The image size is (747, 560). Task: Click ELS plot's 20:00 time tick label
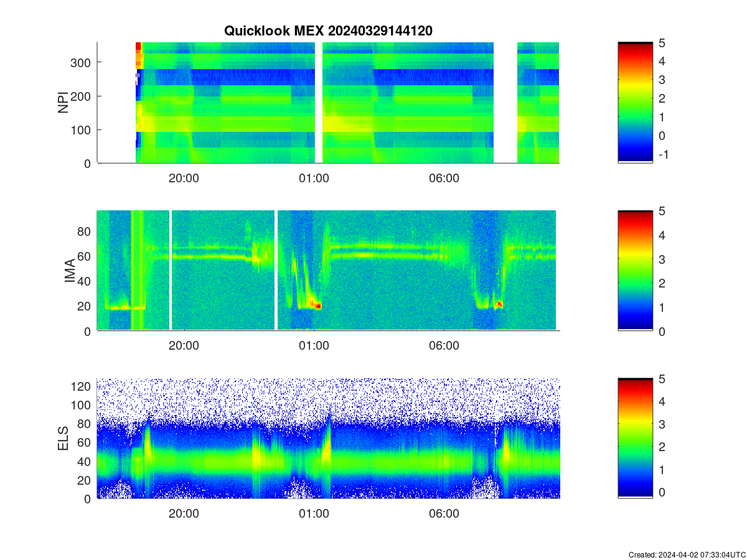(184, 514)
